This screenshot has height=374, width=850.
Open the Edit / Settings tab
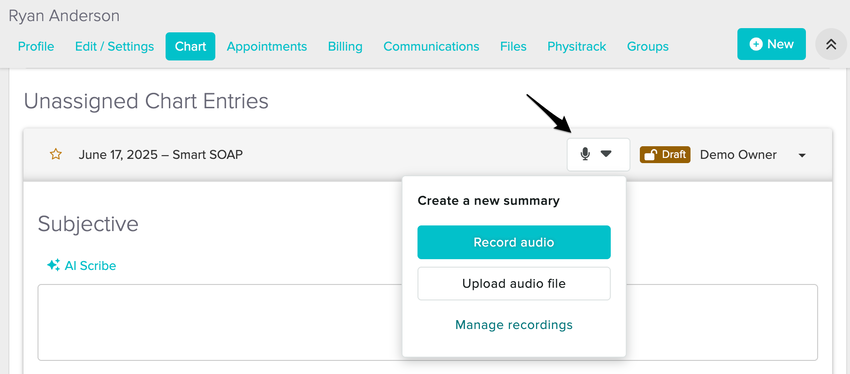(x=114, y=47)
